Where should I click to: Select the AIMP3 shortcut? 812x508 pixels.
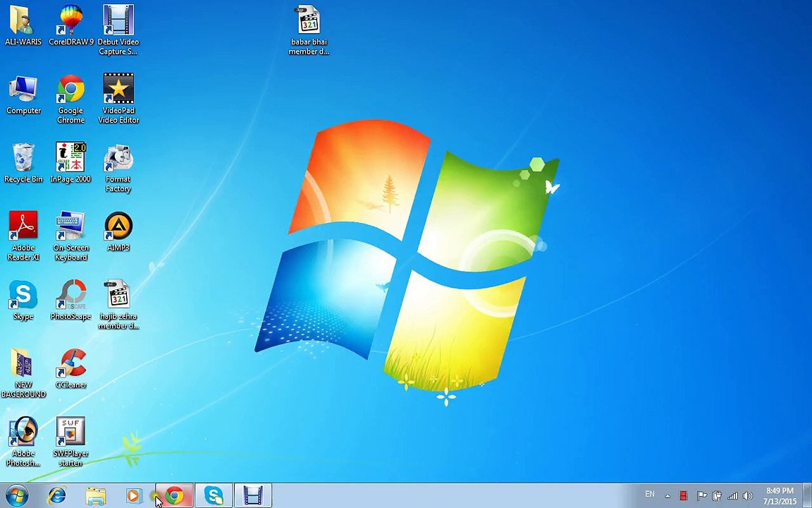click(x=118, y=231)
